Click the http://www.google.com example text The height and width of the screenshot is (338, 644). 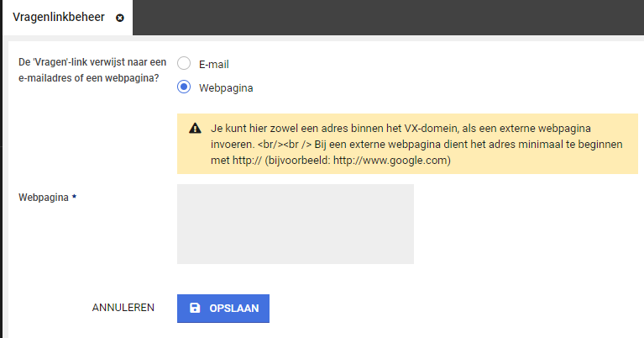click(x=401, y=161)
